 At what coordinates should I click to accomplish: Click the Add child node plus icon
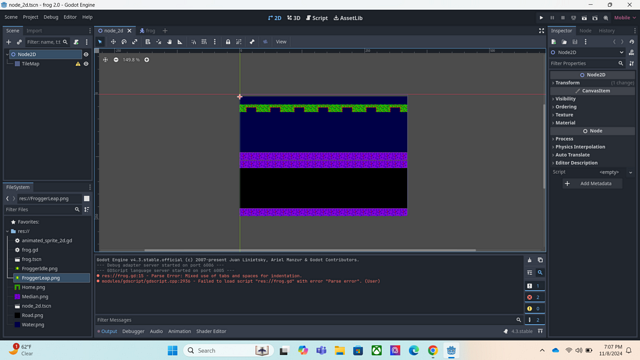[8, 42]
